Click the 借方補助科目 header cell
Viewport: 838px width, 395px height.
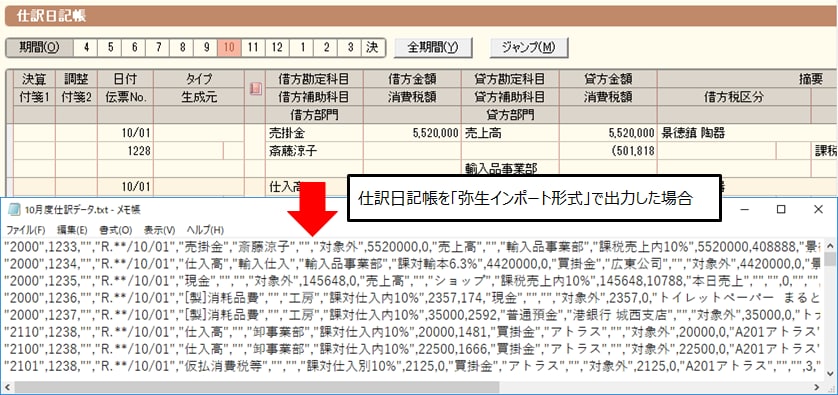tap(314, 97)
